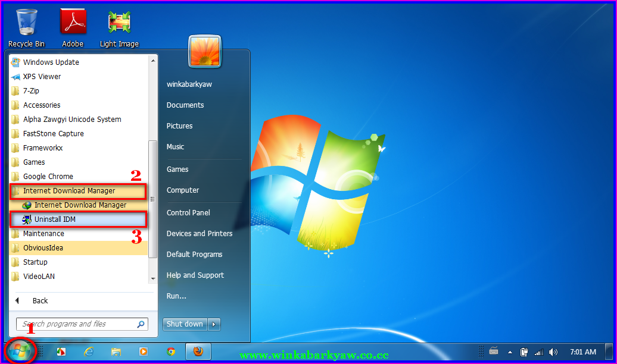The image size is (617, 364).
Task: Click the Shut down button
Action: pyautogui.click(x=185, y=324)
